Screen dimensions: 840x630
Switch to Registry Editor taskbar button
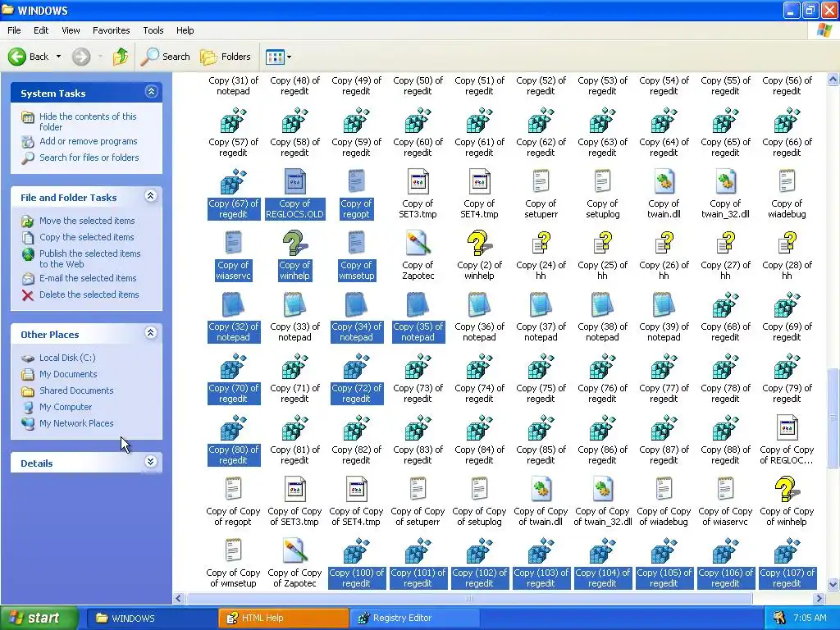pyautogui.click(x=414, y=619)
